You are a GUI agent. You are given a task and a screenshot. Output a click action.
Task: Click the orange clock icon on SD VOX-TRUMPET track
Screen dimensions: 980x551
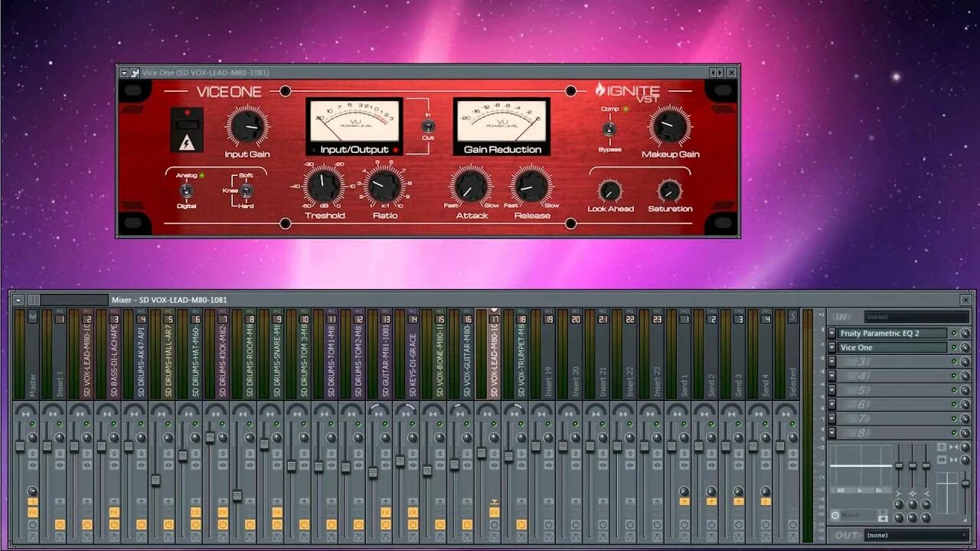coord(521,524)
